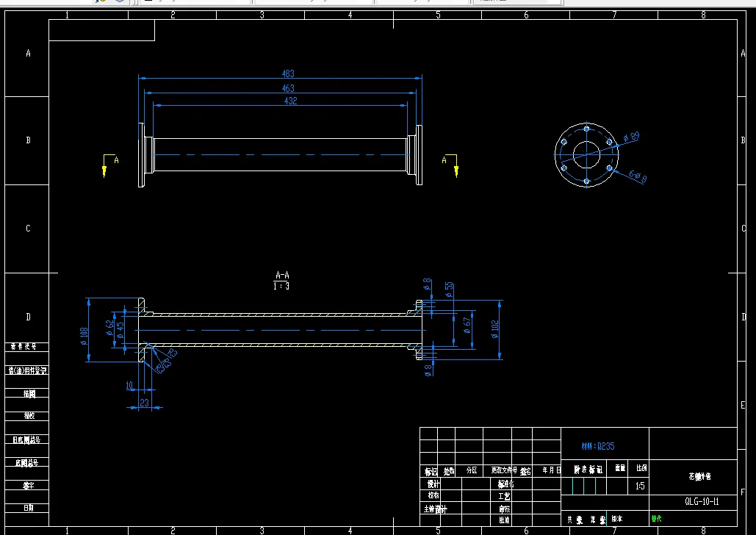This screenshot has height=535, width=756.
Task: Select the right yellow section arrow A
Action: (x=450, y=165)
